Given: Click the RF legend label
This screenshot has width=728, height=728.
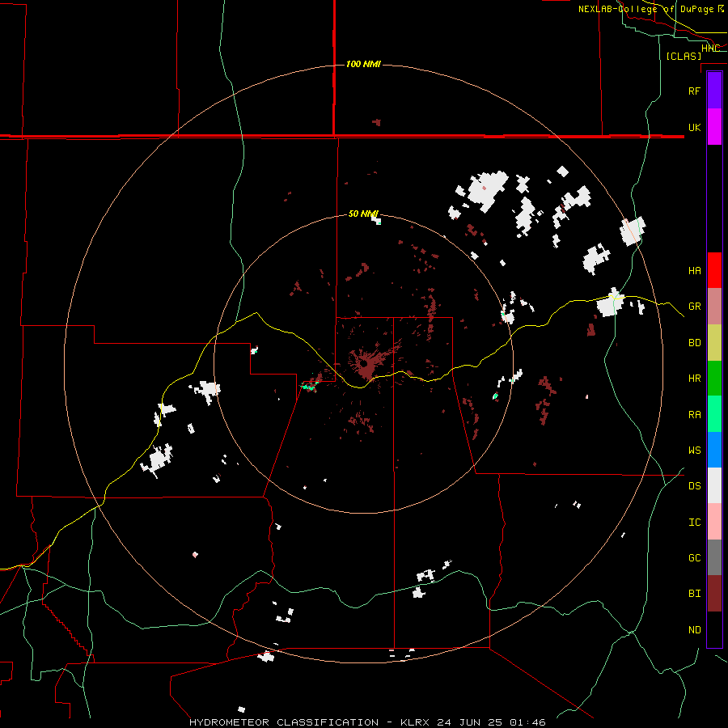Looking at the screenshot, I should 694,91.
